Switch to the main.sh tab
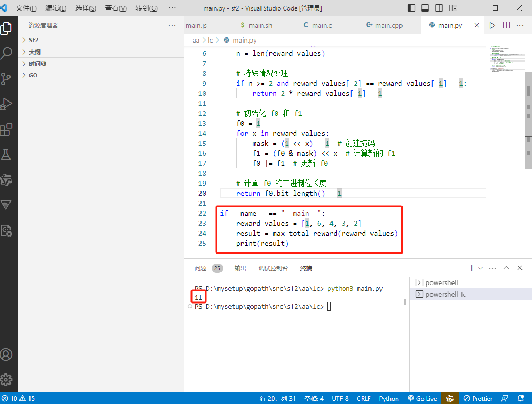This screenshot has height=404, width=532. 263,25
